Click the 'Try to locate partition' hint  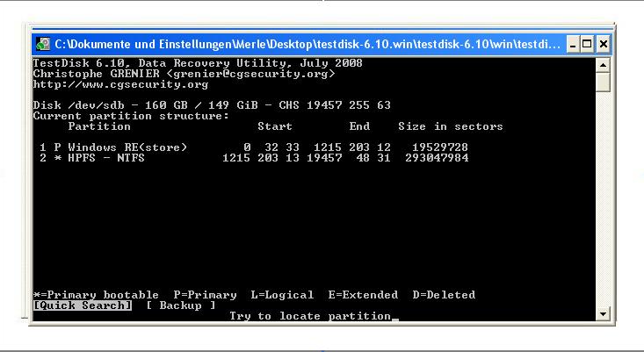coord(310,316)
